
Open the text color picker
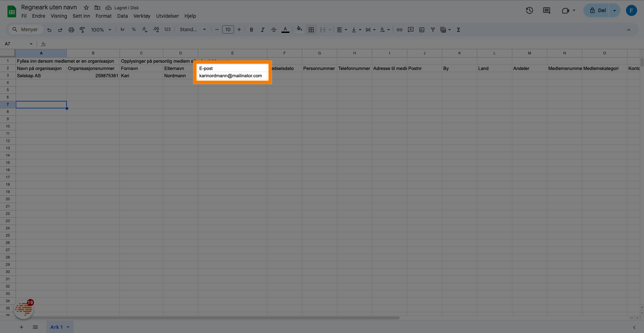[285, 30]
